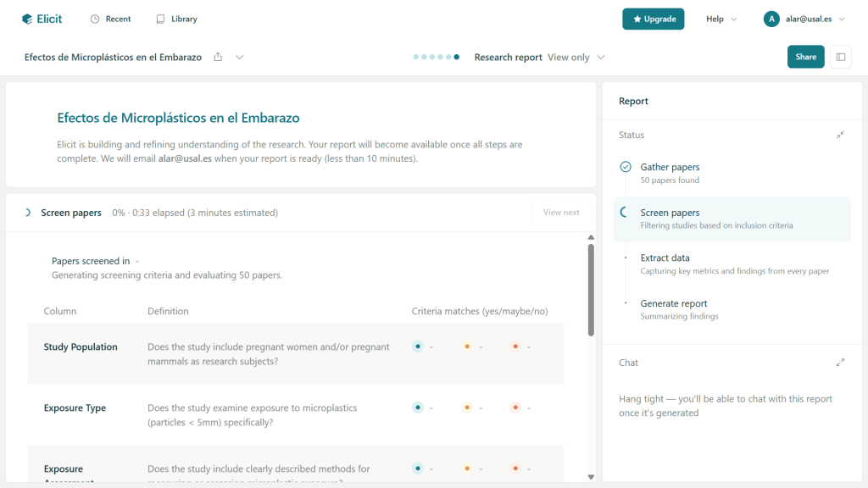
Task: Toggle the sidebar panel icon
Action: coord(841,57)
